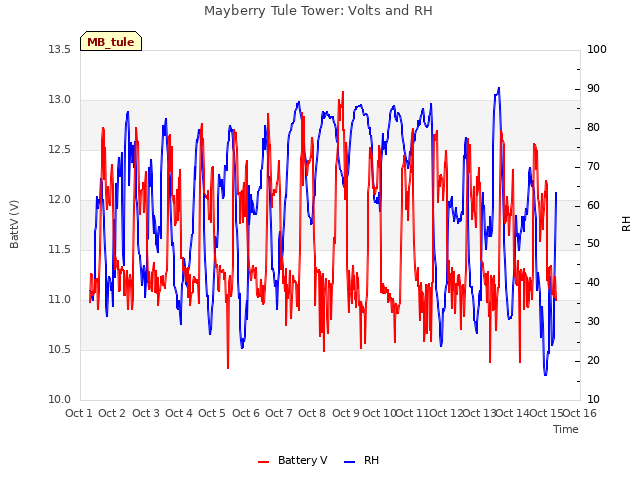Screen dimensions: 640x480
Task: Click the Oct 4 date label
Action: point(179,413)
